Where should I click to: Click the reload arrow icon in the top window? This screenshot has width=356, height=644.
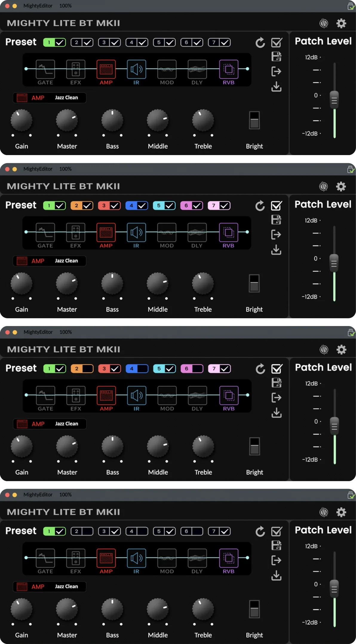click(x=260, y=43)
